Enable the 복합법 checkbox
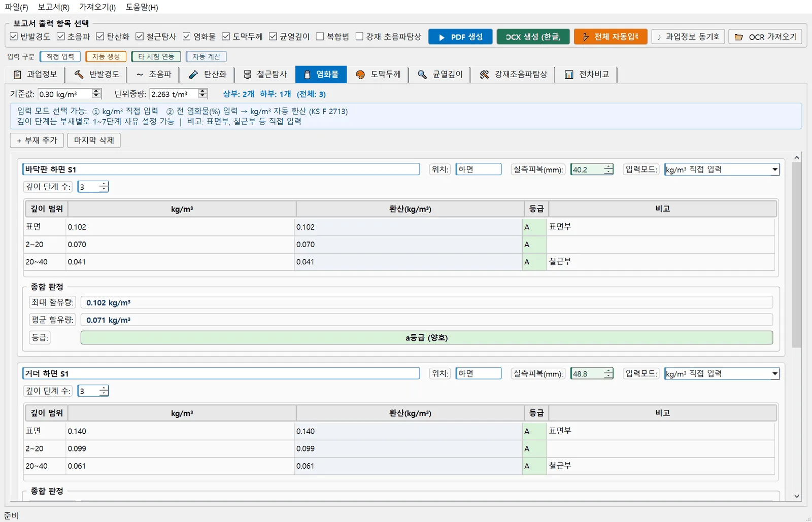 pos(320,37)
